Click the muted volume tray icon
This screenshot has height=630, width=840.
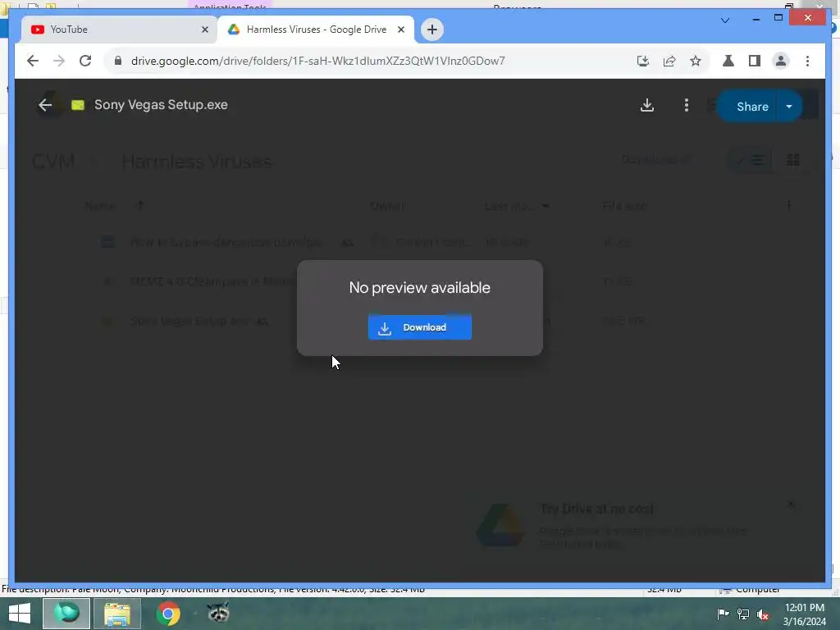(x=763, y=614)
